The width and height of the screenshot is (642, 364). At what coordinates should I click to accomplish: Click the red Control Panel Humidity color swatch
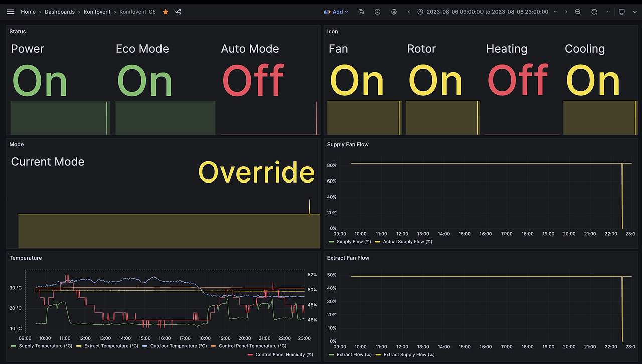pyautogui.click(x=251, y=355)
